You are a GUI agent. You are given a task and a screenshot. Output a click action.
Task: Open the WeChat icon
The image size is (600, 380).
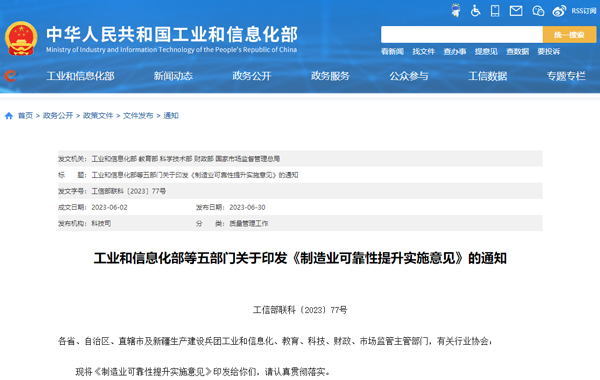pos(538,11)
